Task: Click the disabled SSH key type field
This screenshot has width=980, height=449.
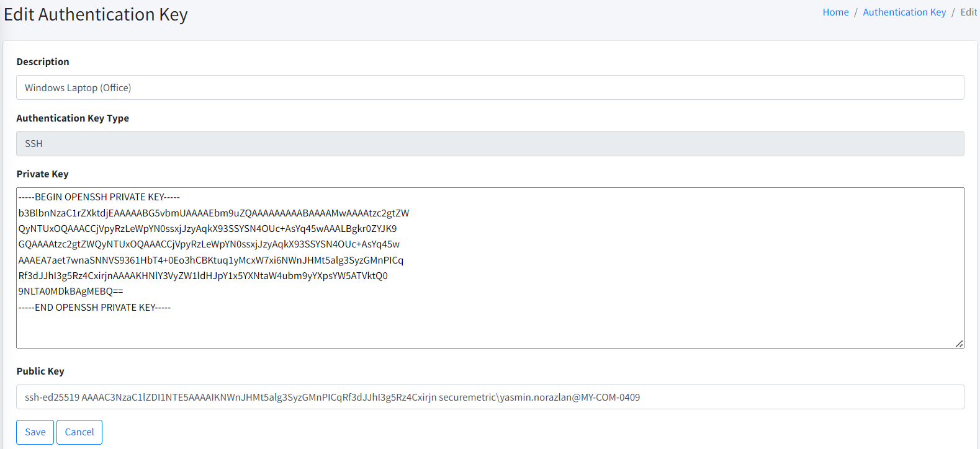Action: pos(490,143)
